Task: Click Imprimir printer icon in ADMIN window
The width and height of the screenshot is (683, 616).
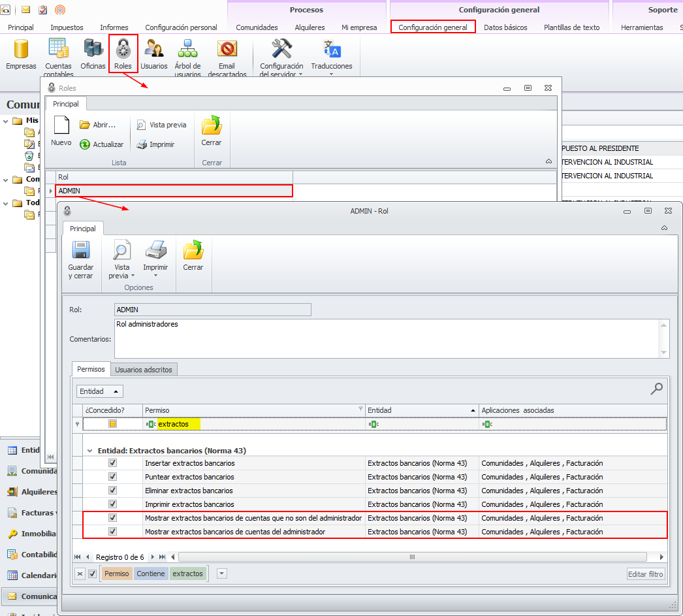Action: point(155,251)
